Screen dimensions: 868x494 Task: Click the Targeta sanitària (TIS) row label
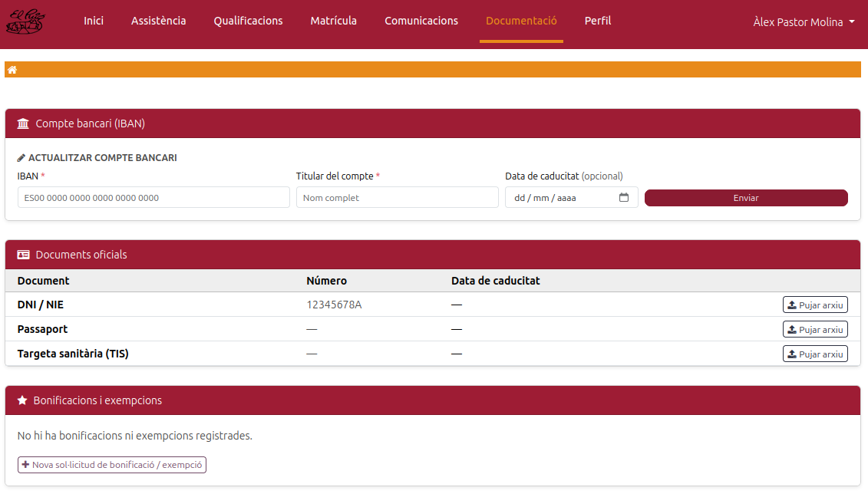[72, 354]
